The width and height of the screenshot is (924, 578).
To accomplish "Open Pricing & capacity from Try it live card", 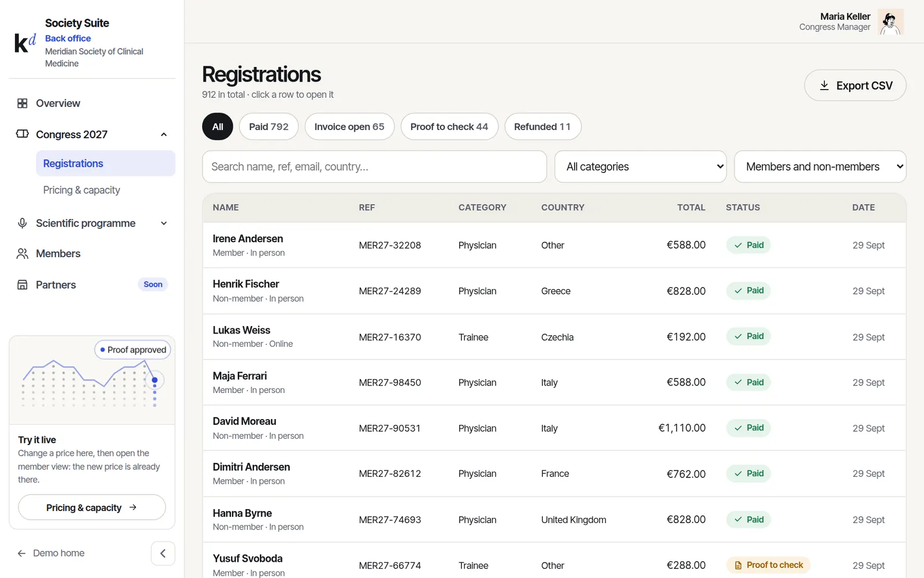I will point(92,507).
